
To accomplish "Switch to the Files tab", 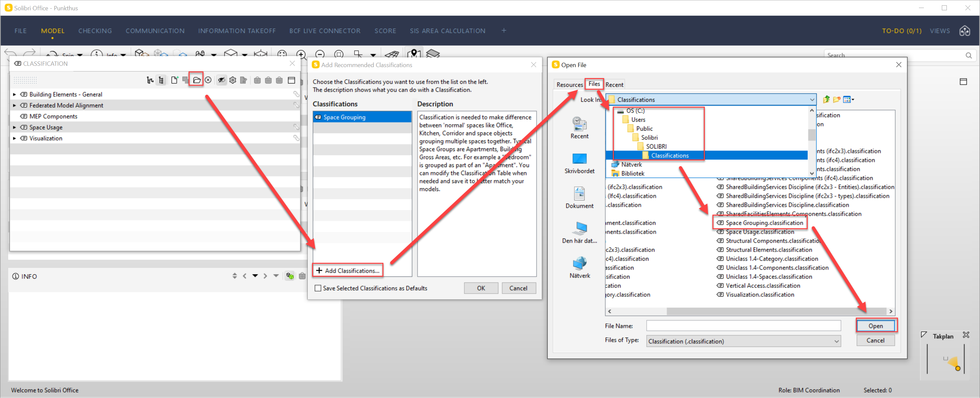I will tap(594, 84).
